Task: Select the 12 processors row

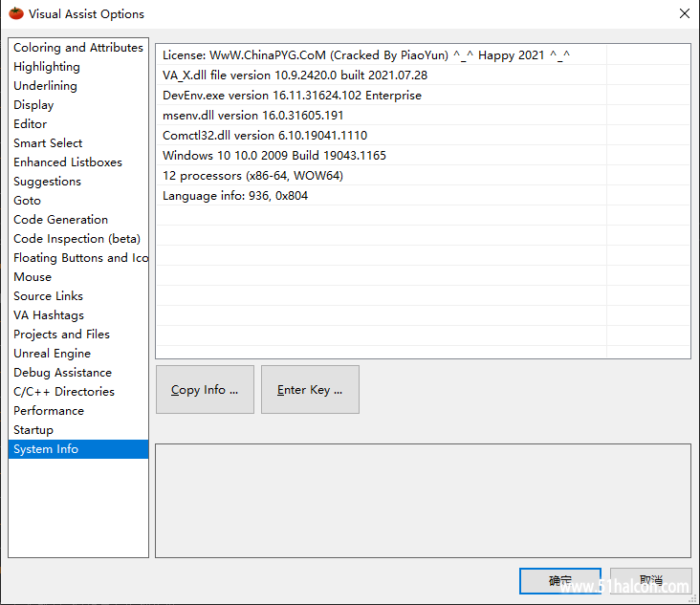Action: (x=423, y=175)
